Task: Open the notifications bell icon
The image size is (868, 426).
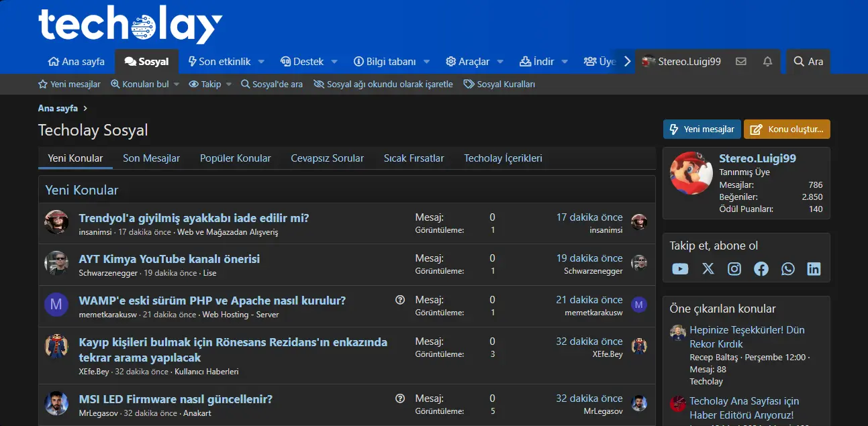Action: coord(768,61)
